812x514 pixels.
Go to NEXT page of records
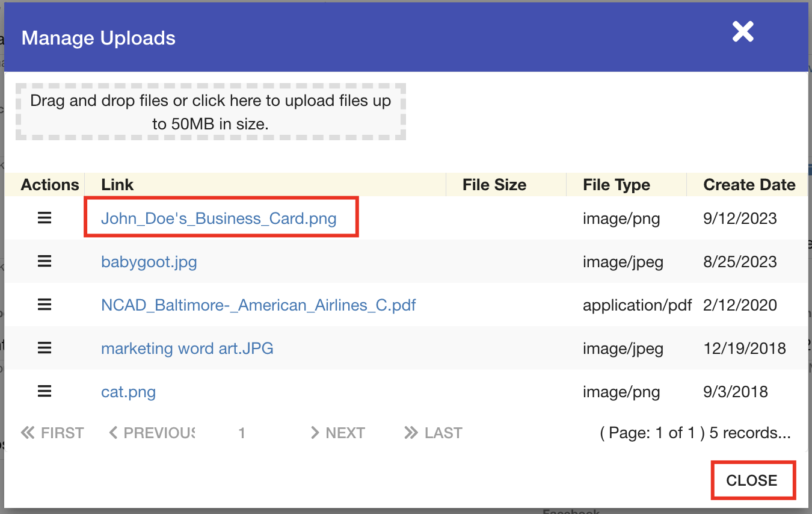337,433
